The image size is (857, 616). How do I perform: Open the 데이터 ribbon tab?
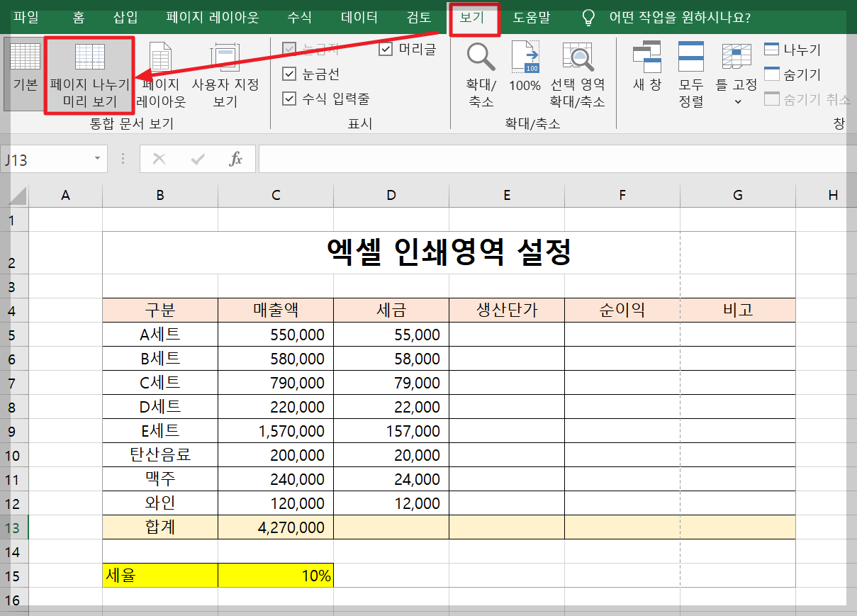pos(358,18)
